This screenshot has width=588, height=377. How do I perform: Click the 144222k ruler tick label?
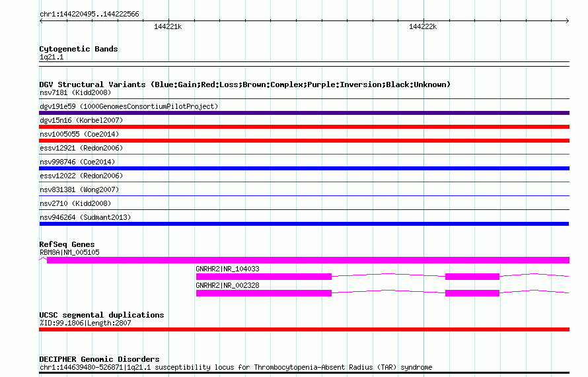[423, 26]
